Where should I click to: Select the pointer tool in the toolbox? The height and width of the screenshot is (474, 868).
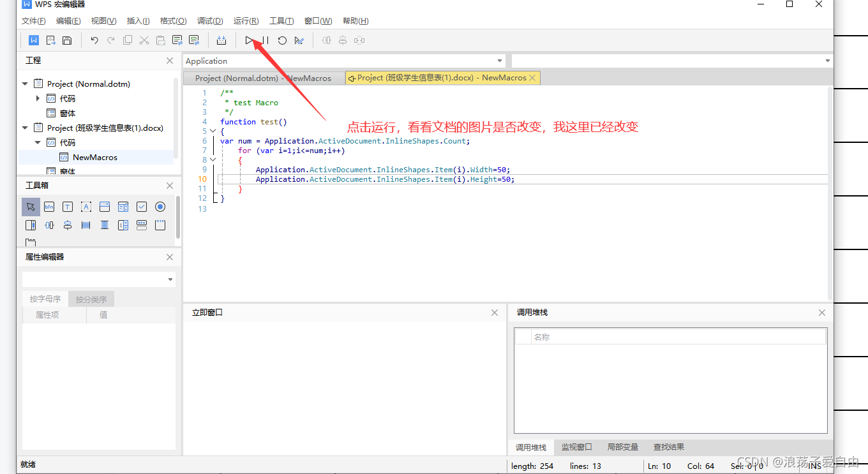[31, 207]
